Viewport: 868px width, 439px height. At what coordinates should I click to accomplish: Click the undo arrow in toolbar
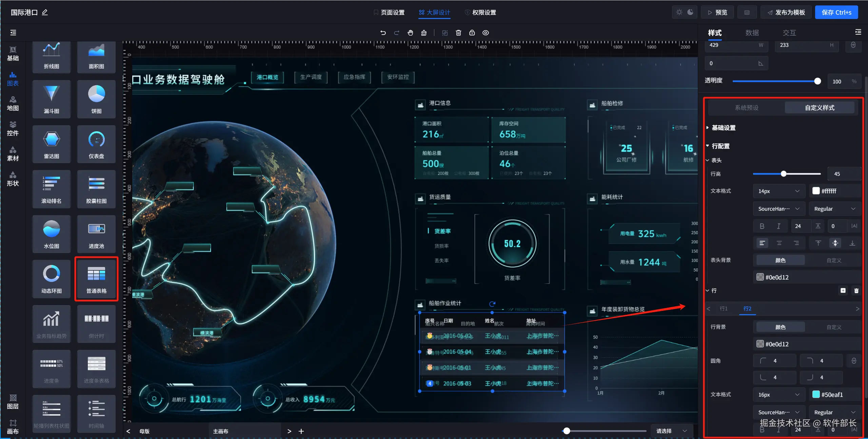pyautogui.click(x=383, y=33)
